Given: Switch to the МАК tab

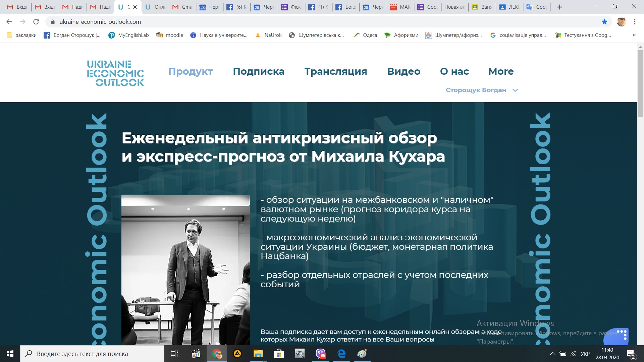Looking at the screenshot, I should (400, 7).
